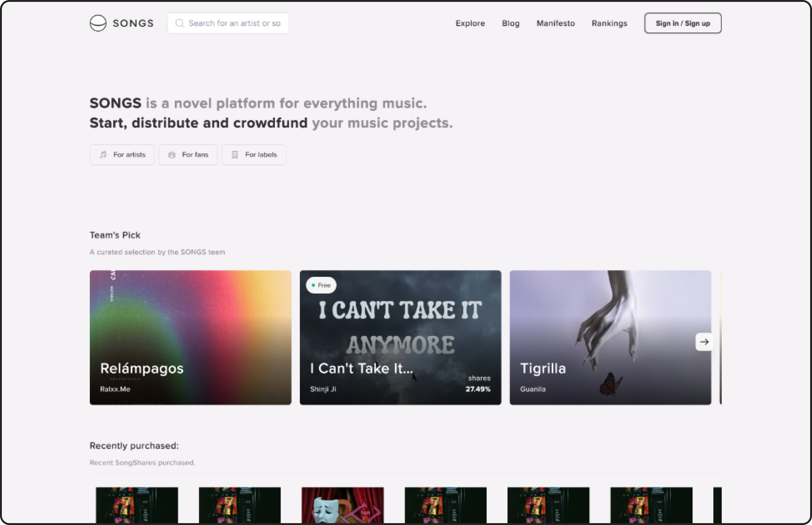This screenshot has width=812, height=525.
Task: Click the SONGS logo icon
Action: coord(98,23)
